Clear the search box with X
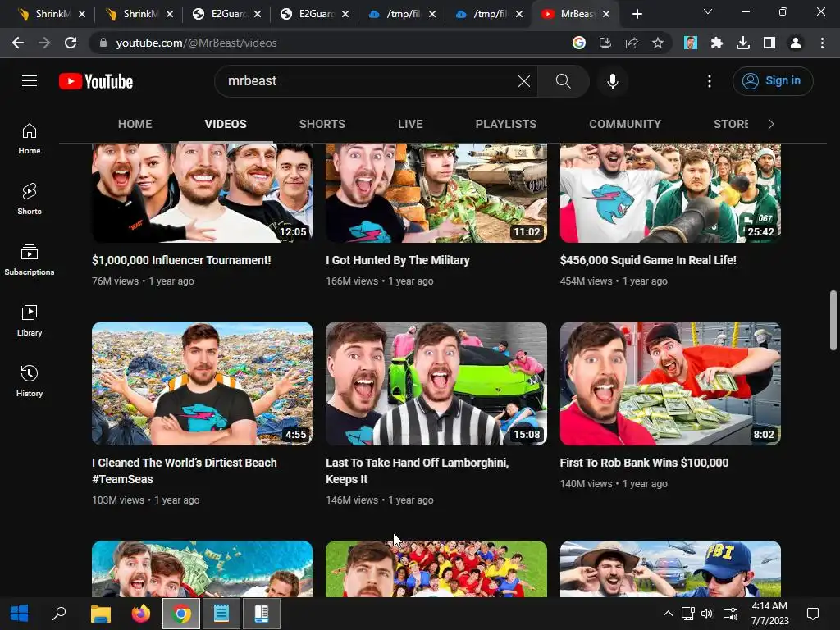 pyautogui.click(x=524, y=81)
